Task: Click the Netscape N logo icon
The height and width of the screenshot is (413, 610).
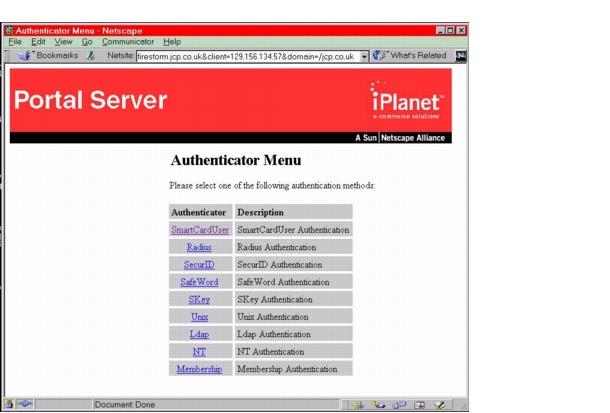Action: pos(461,56)
